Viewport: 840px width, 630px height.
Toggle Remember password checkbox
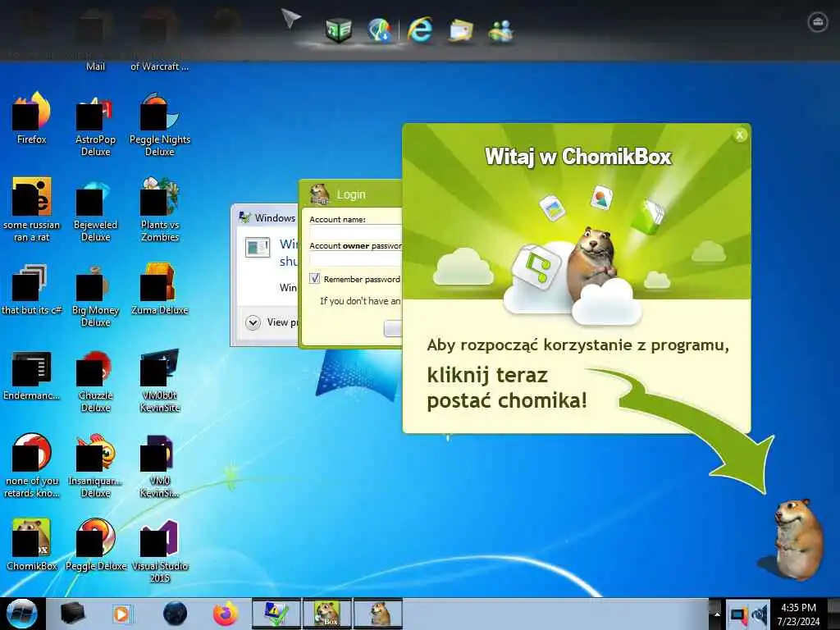click(315, 279)
